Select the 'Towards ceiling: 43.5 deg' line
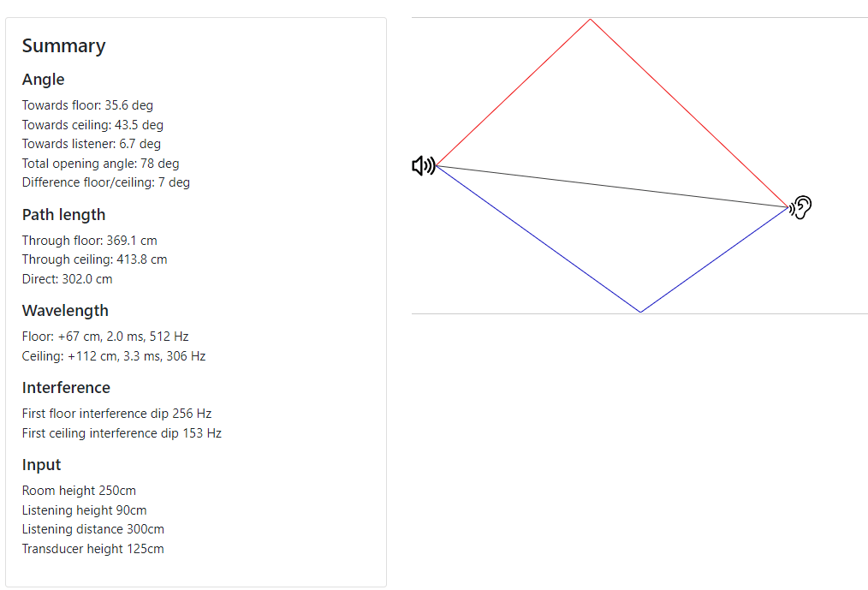This screenshot has width=868, height=590. point(93,125)
